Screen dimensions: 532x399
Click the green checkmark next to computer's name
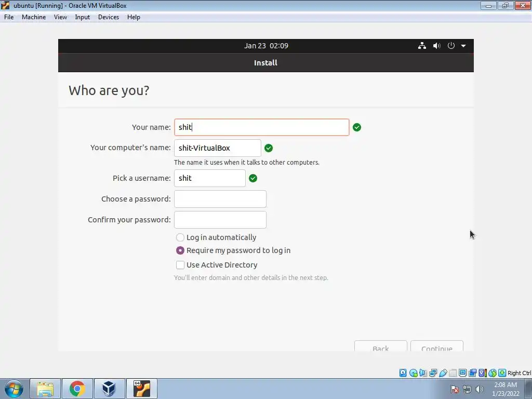click(x=269, y=148)
